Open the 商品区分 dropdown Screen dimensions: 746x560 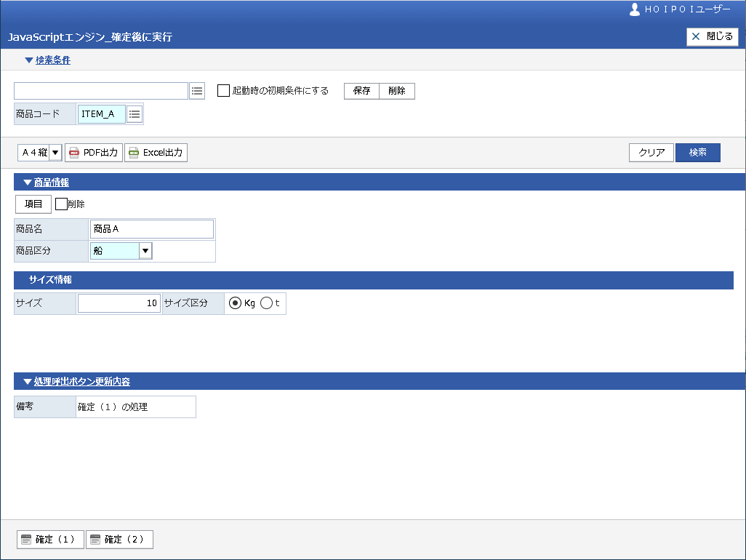pos(145,251)
